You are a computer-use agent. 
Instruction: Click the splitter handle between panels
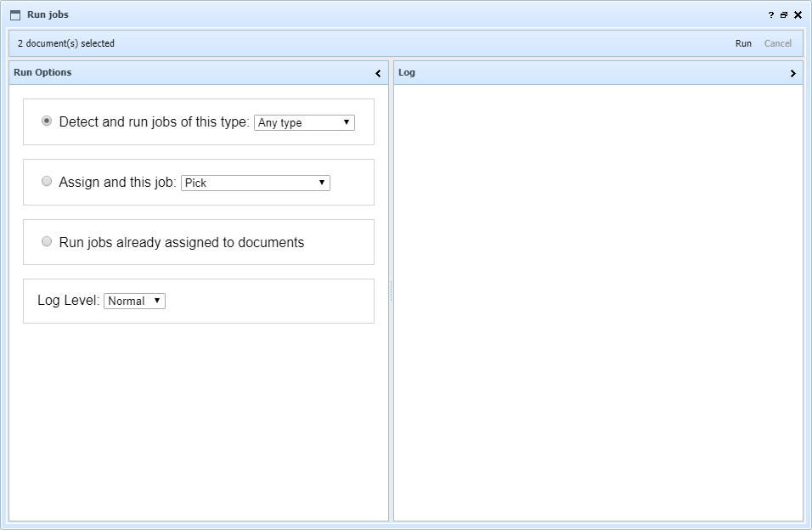click(x=391, y=291)
